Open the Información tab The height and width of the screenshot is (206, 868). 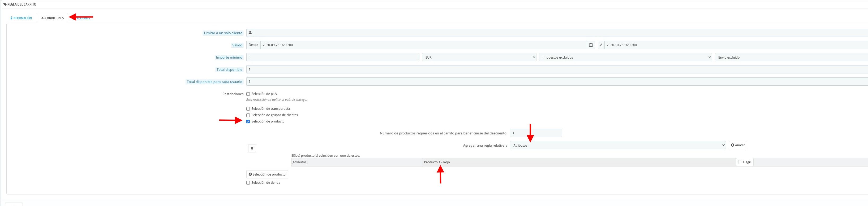click(21, 18)
